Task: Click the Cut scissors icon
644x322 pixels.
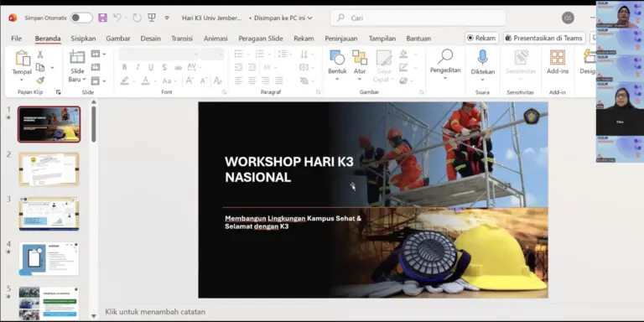Action: pyautogui.click(x=40, y=55)
